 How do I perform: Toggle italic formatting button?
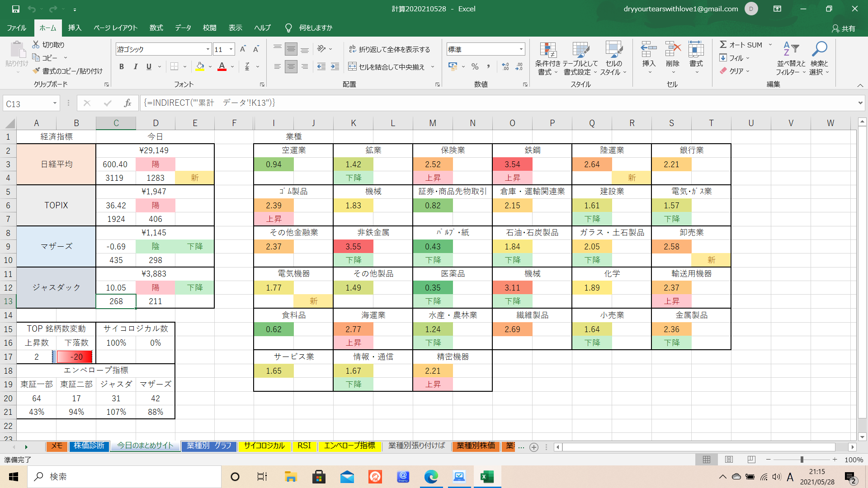[x=135, y=67]
